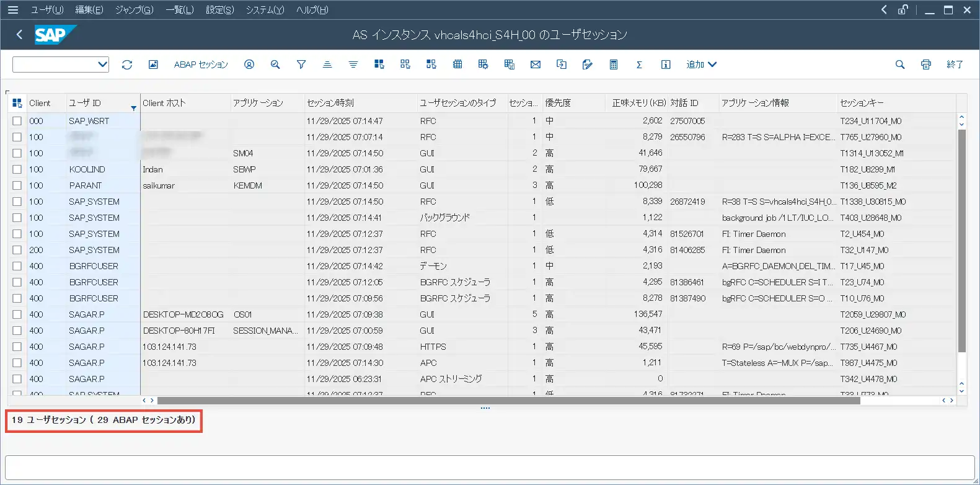Click the export file icon
The height and width of the screenshot is (485, 980).
coord(562,65)
